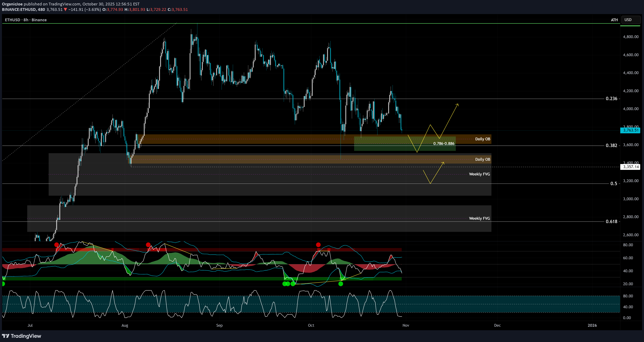Click the red signal dot in mid-August
The height and width of the screenshot is (342, 644).
coord(148,245)
